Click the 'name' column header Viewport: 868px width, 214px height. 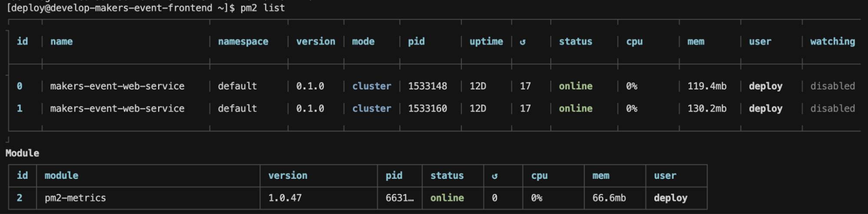61,42
